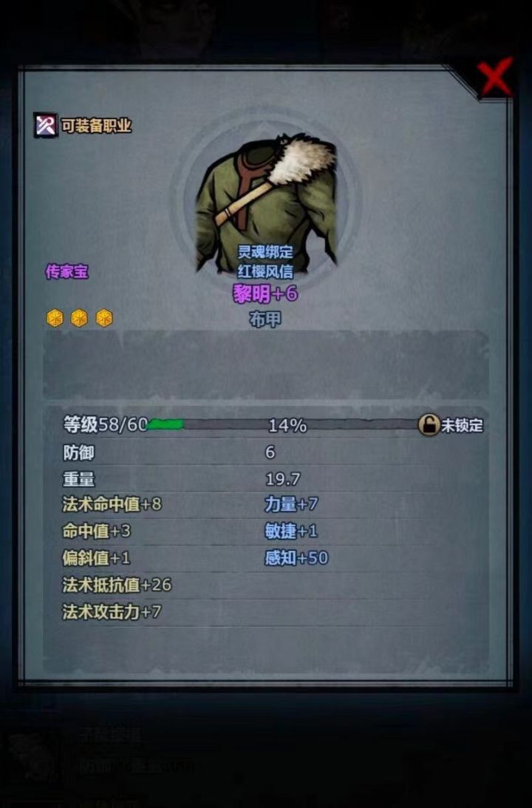This screenshot has width=532, height=808.
Task: Click the 红樱风信 text under armor
Action: 265,271
